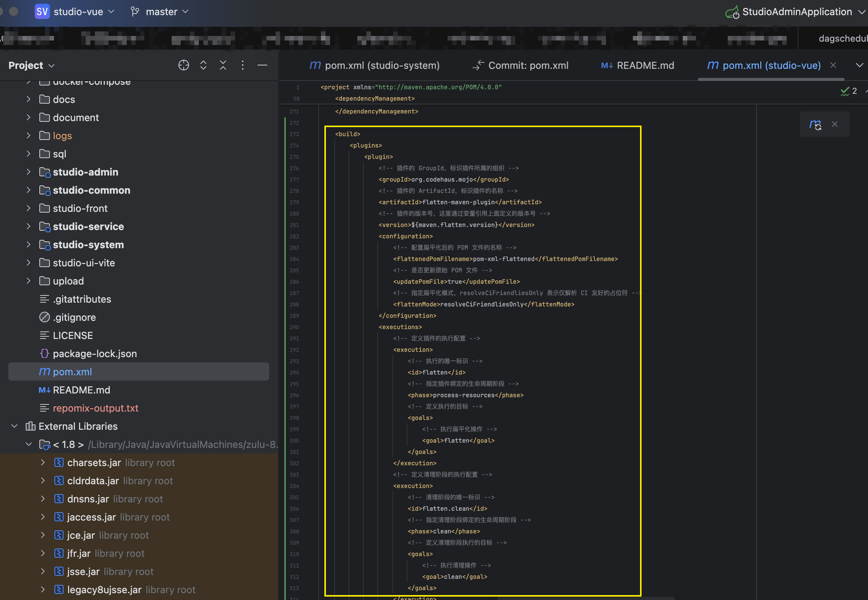The height and width of the screenshot is (600, 868).
Task: Expand charsets.jar library root
Action: [43, 462]
